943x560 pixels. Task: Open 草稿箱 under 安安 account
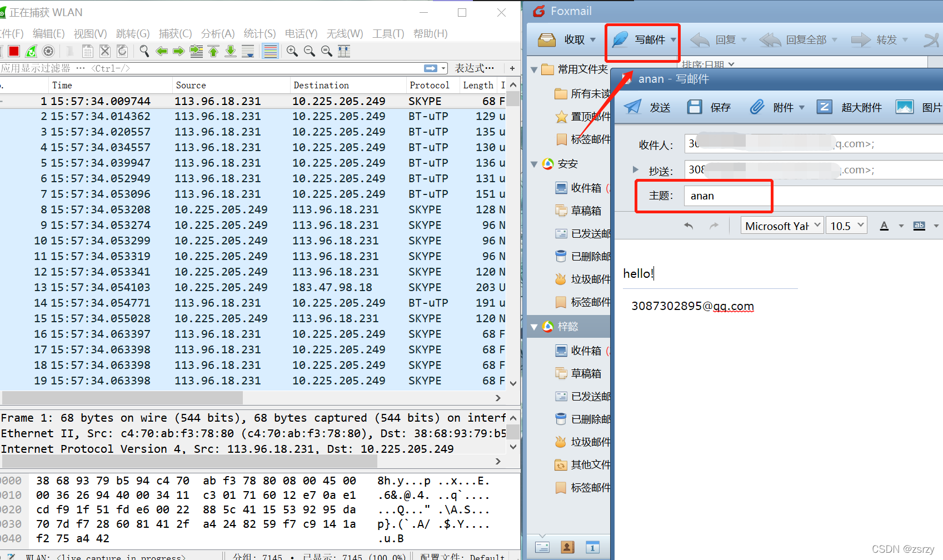(x=578, y=211)
